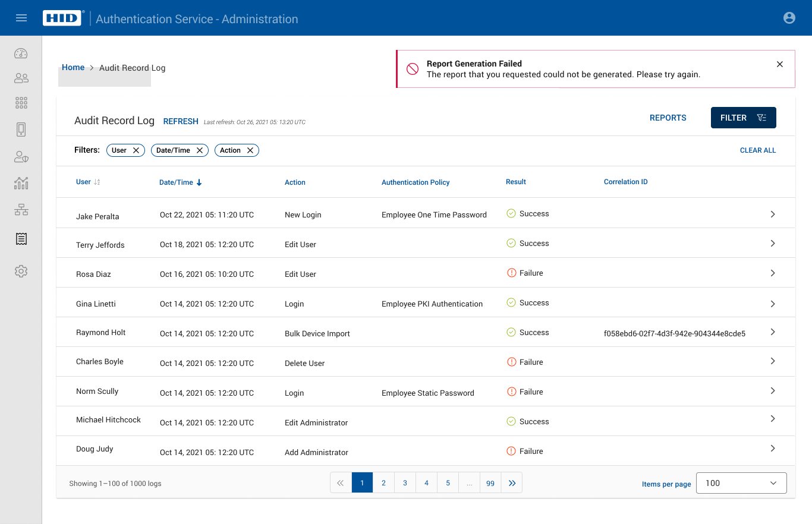
Task: Click the Correlation ID value f058ebd6
Action: [675, 333]
